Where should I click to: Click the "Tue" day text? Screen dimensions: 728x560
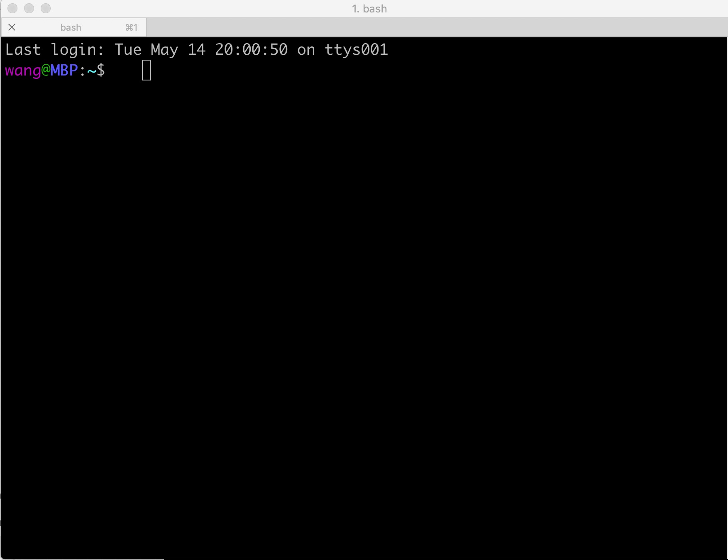(128, 50)
